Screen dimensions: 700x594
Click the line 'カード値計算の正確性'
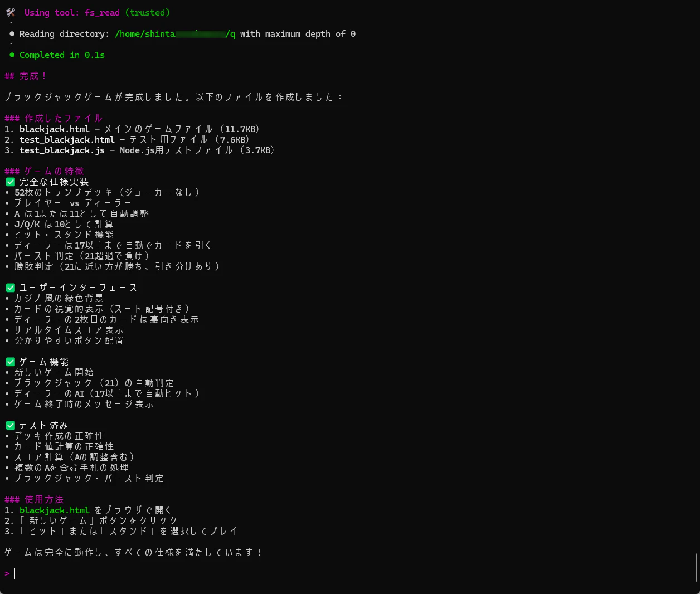64,446
